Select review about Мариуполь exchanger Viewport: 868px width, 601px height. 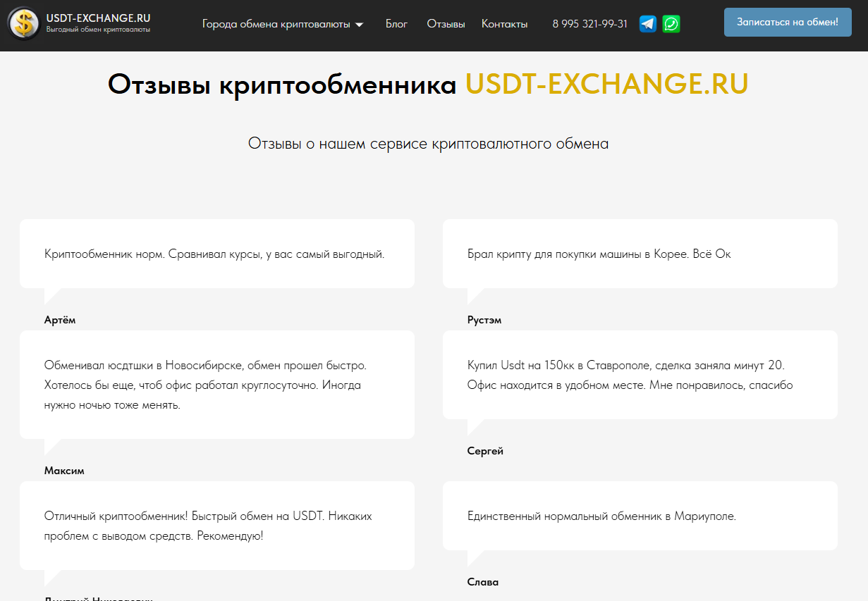pos(640,516)
